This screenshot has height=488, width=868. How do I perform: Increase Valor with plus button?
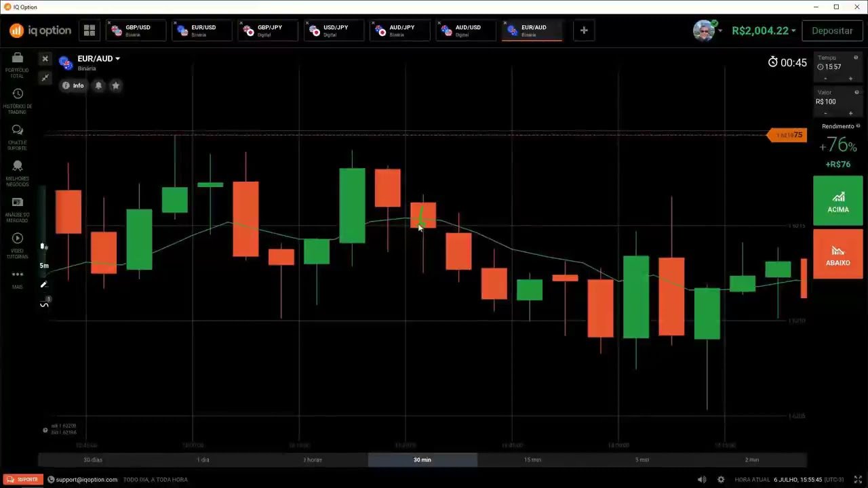850,113
